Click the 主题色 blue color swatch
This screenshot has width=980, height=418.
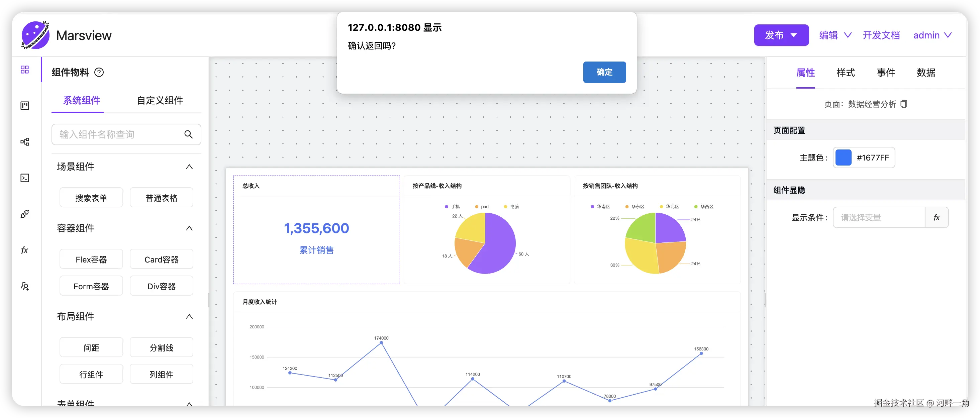(843, 158)
